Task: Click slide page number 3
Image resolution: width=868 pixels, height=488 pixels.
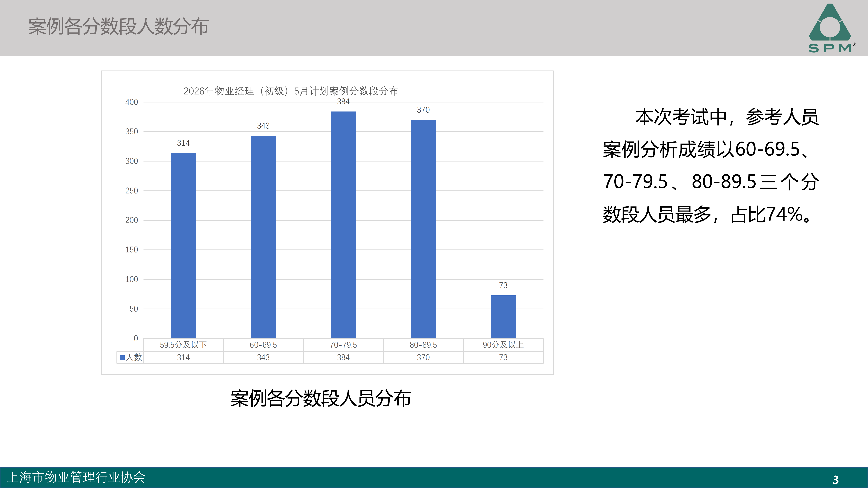Action: click(x=836, y=480)
